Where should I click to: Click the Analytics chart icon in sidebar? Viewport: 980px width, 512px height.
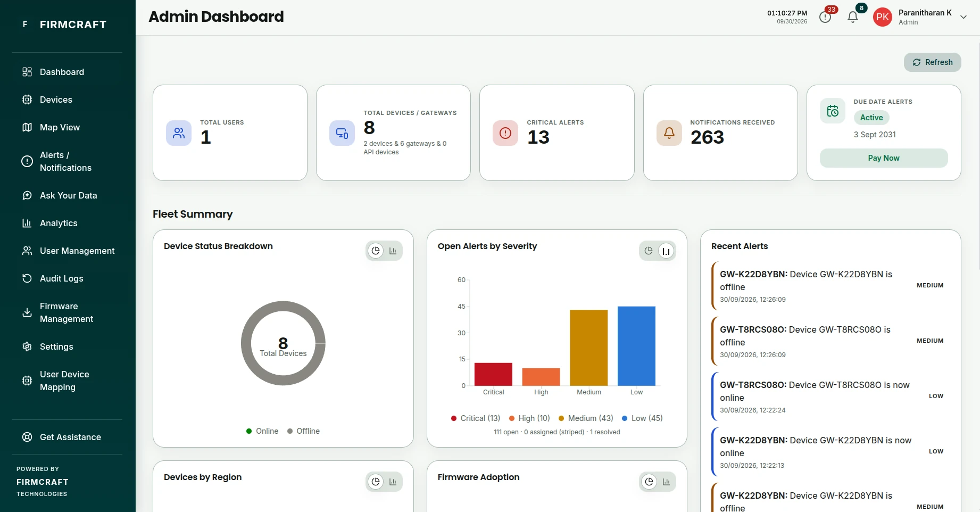pyautogui.click(x=27, y=223)
